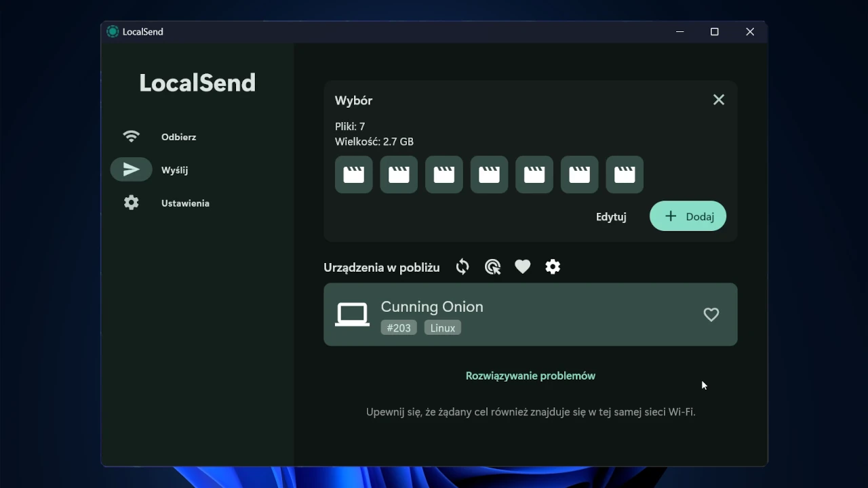Screen dimensions: 868x488
Task: Select the last video file thumbnail
Action: click(x=625, y=175)
